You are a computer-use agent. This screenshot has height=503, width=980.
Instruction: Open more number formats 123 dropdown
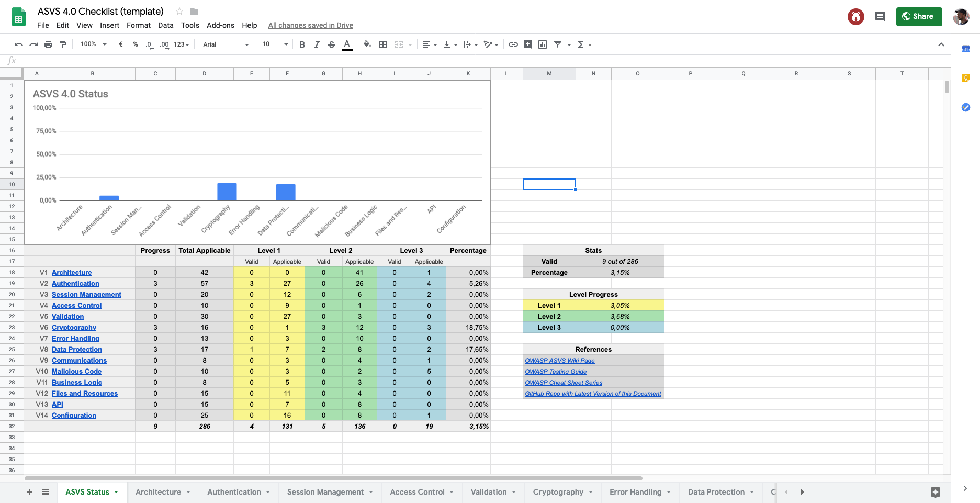(181, 44)
